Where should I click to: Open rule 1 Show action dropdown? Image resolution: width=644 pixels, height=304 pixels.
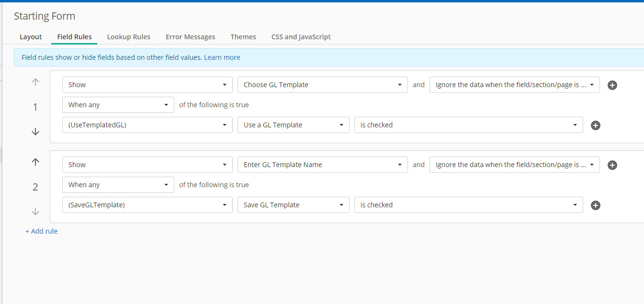[147, 85]
